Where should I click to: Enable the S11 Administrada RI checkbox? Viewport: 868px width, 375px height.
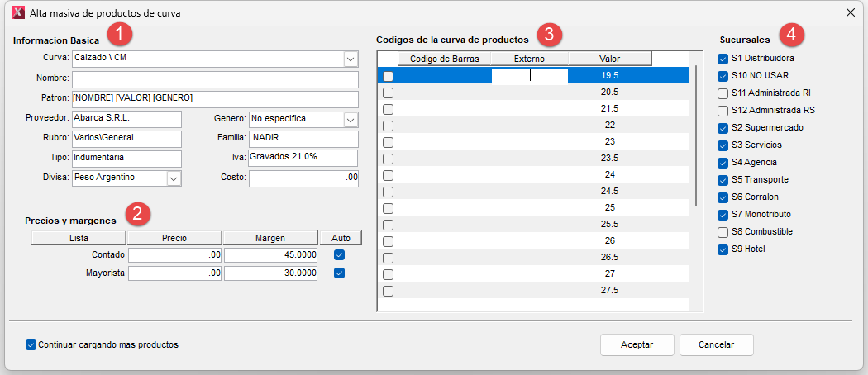pyautogui.click(x=724, y=93)
